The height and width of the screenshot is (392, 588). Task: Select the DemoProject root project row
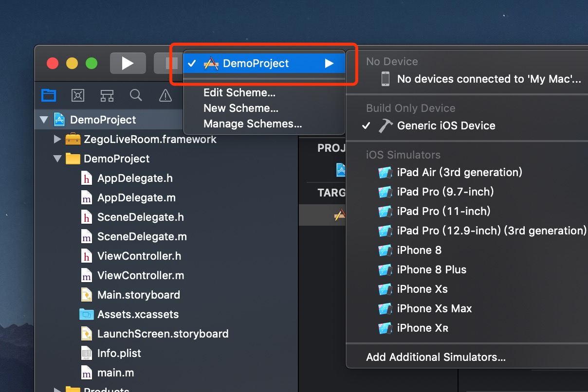[x=166, y=120]
